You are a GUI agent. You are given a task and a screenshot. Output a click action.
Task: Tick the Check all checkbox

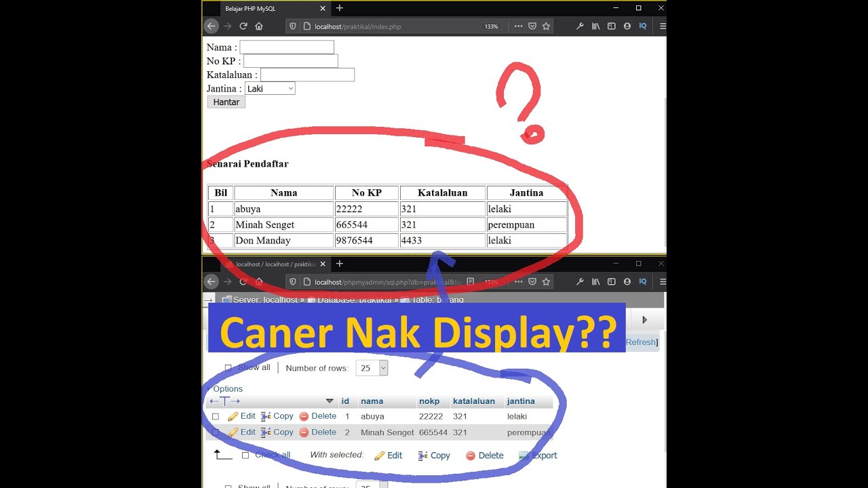(245, 455)
